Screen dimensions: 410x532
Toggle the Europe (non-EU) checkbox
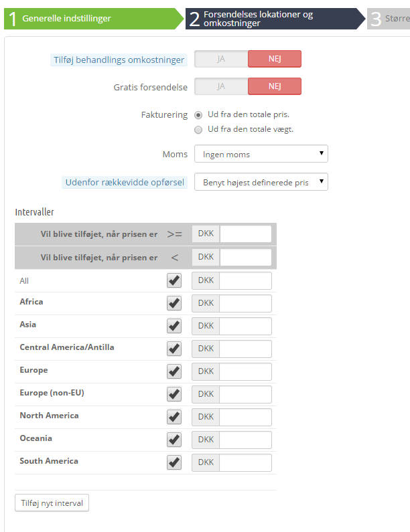click(174, 394)
